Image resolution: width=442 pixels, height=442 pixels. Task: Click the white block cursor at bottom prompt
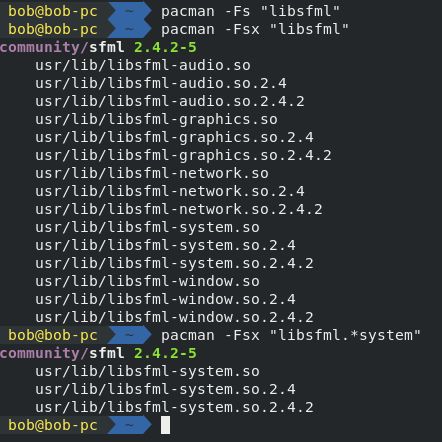(x=165, y=425)
